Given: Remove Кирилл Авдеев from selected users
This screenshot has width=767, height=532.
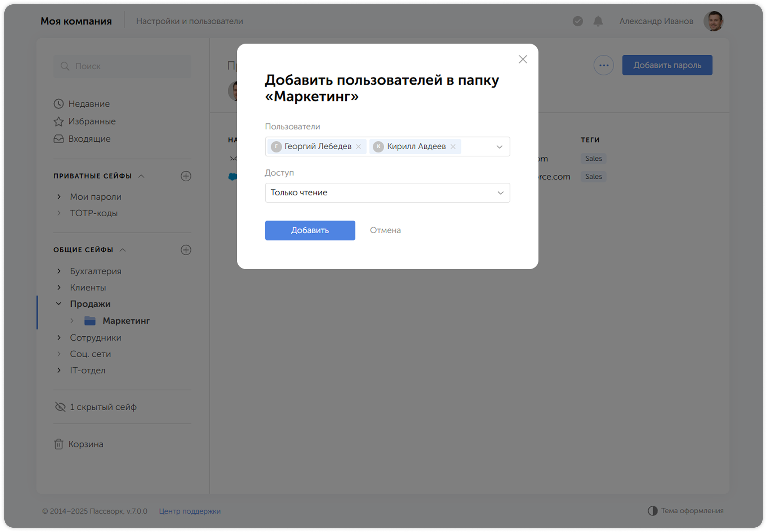Looking at the screenshot, I should 453,147.
